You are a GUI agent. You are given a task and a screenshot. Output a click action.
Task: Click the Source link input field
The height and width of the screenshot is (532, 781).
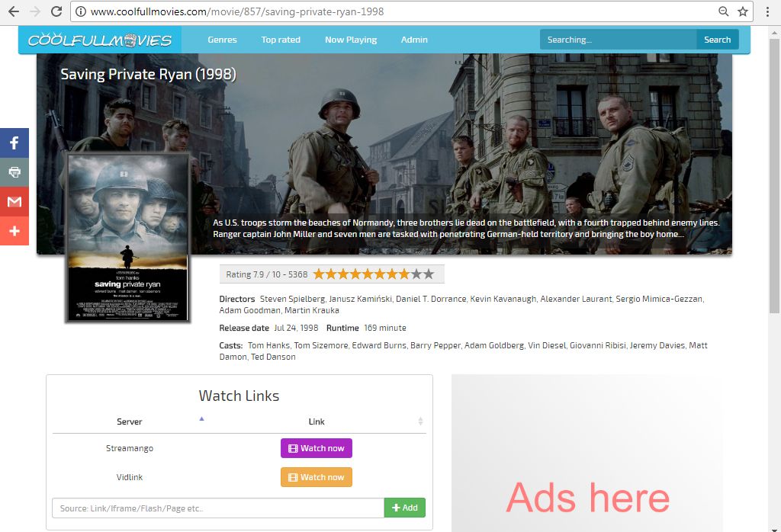click(218, 508)
